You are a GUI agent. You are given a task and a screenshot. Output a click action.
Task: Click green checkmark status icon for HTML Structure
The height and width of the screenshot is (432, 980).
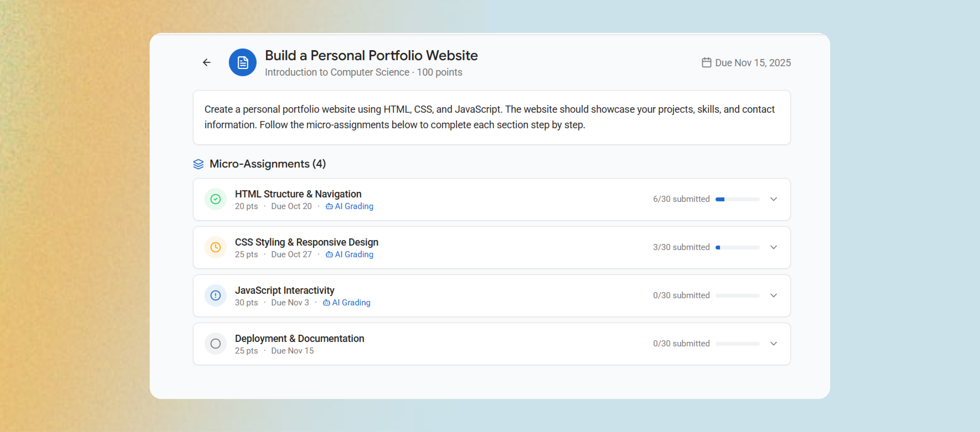point(215,199)
